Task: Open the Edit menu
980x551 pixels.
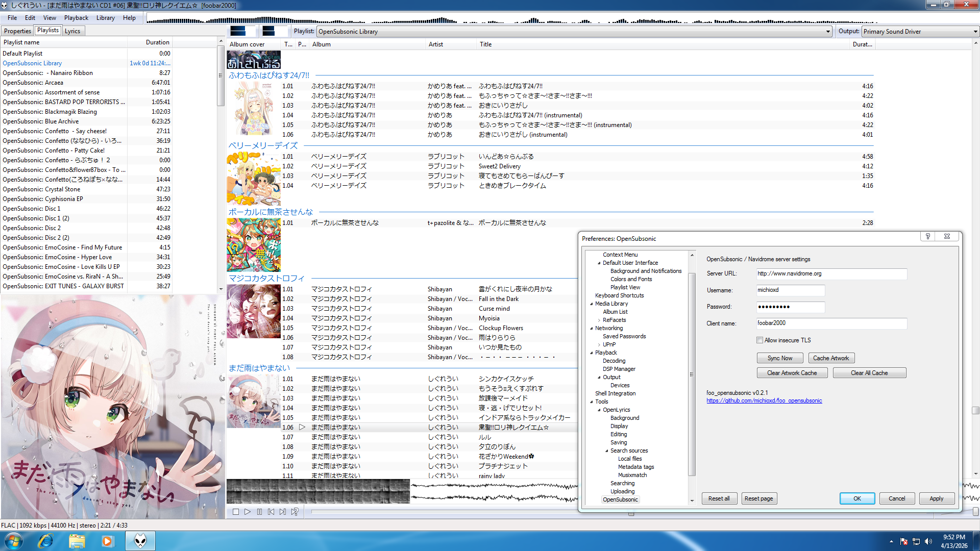Action: tap(30, 18)
